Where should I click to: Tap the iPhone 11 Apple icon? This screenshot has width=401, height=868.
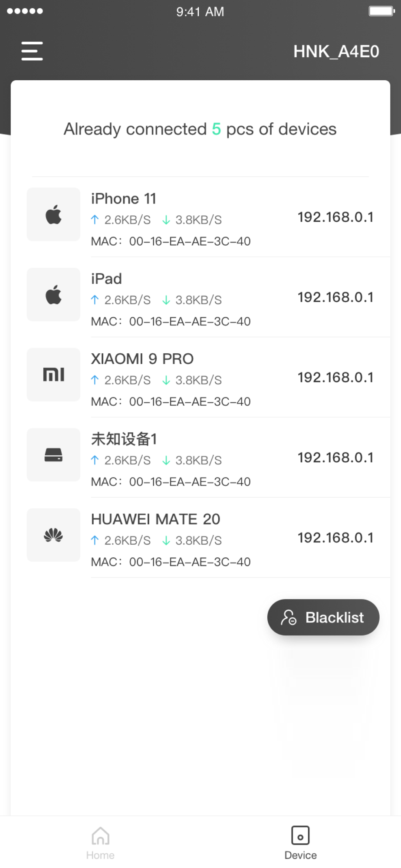coord(53,214)
